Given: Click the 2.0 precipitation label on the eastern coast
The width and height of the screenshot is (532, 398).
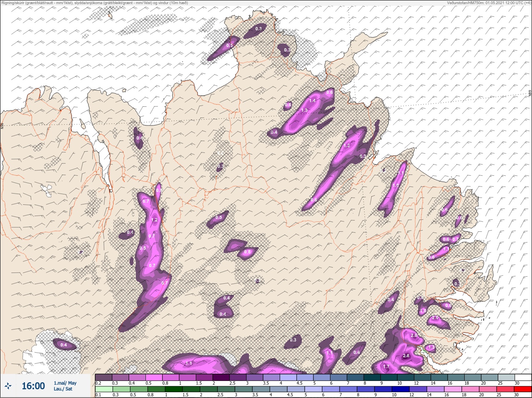Looking at the screenshot, I should pyautogui.click(x=435, y=318).
